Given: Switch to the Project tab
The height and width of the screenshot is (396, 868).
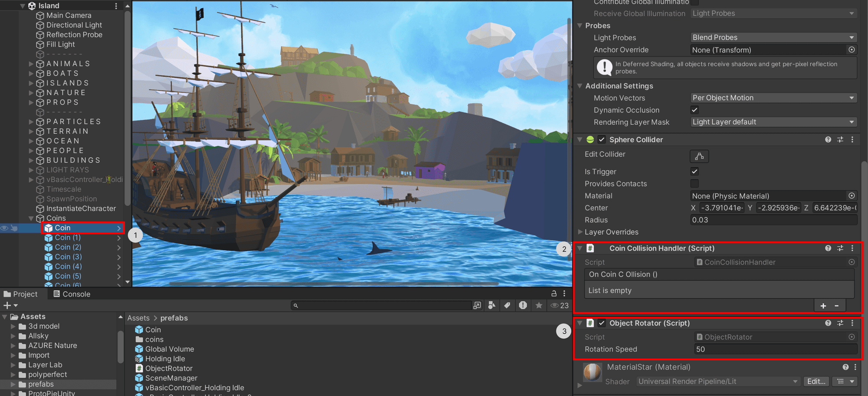Looking at the screenshot, I should click(20, 294).
